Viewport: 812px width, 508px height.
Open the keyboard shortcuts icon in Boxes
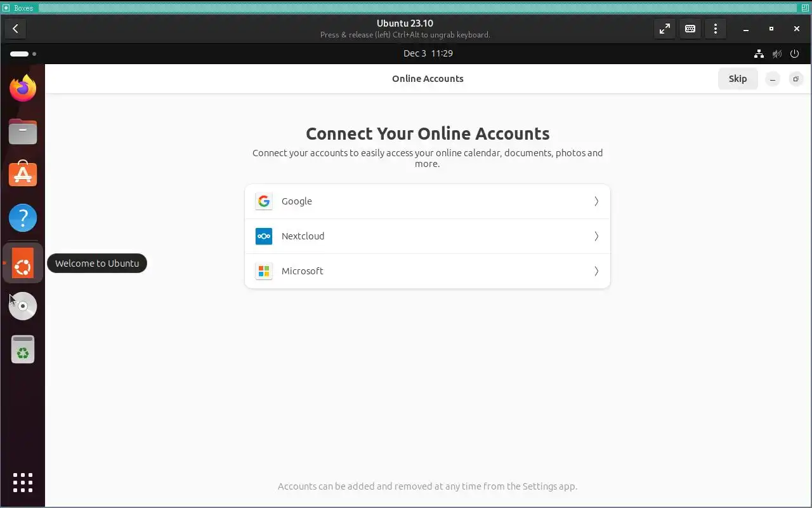tap(690, 29)
